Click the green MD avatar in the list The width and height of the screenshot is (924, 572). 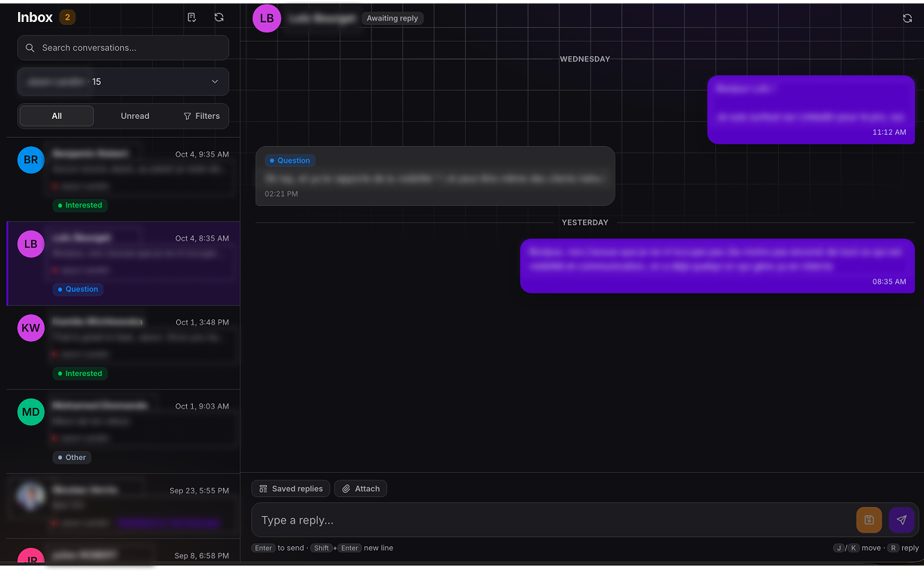point(31,412)
